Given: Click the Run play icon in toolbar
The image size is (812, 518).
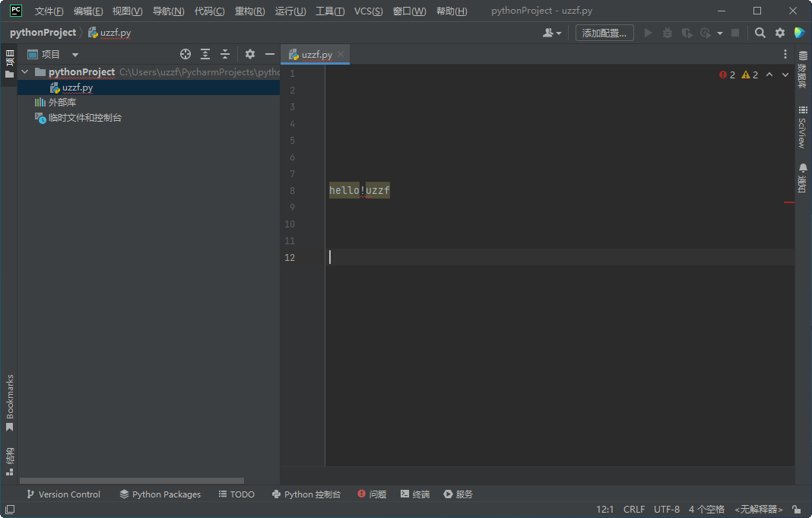Looking at the screenshot, I should click(x=648, y=33).
